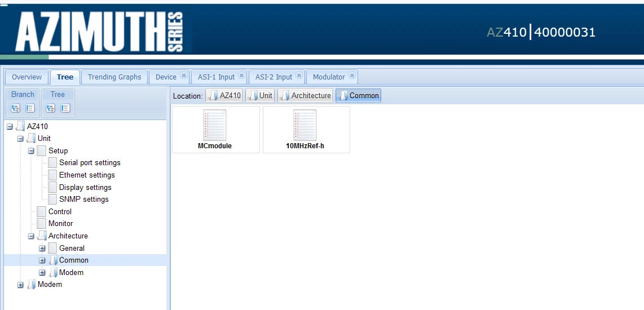Image resolution: width=644 pixels, height=310 pixels.
Task: Click the Monitor page icon in tree
Action: coord(42,224)
